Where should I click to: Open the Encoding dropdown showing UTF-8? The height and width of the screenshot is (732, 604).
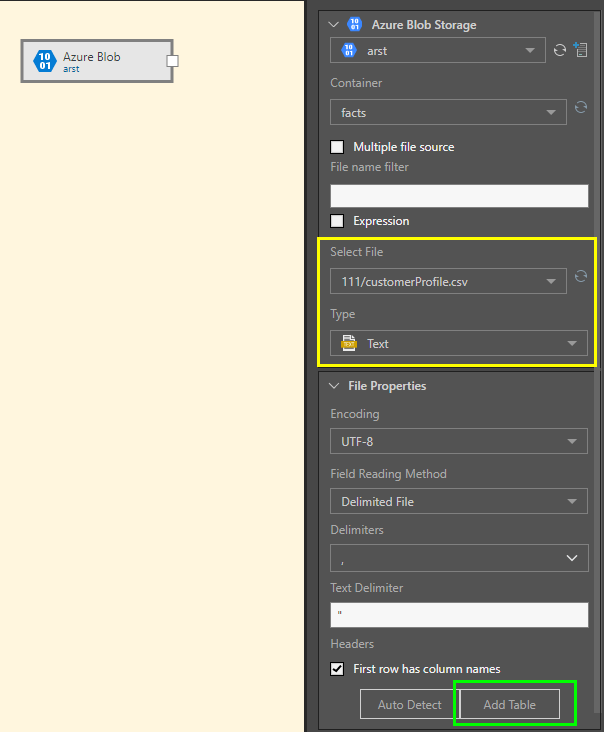(x=458, y=441)
